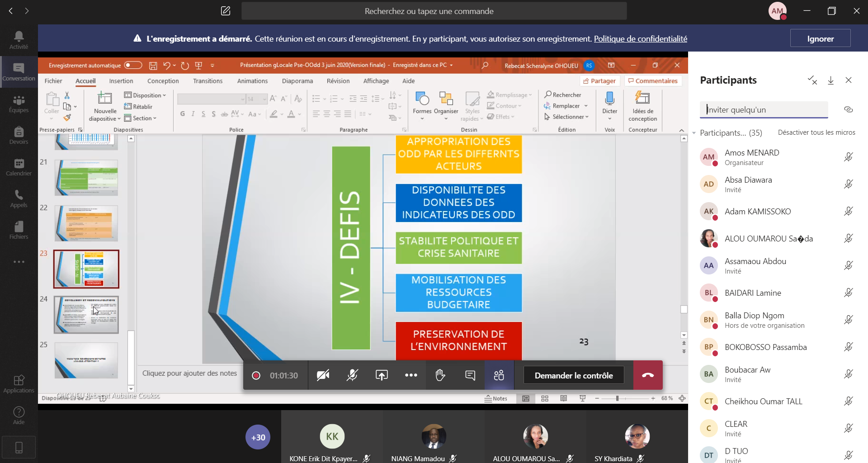Open Devoirs in the Teams sidebar

click(x=19, y=135)
